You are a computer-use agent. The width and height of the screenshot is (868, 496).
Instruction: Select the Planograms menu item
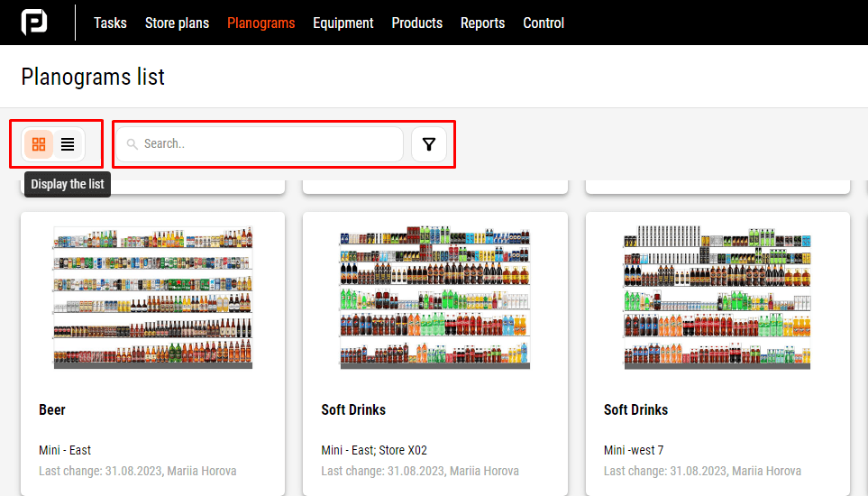[260, 23]
